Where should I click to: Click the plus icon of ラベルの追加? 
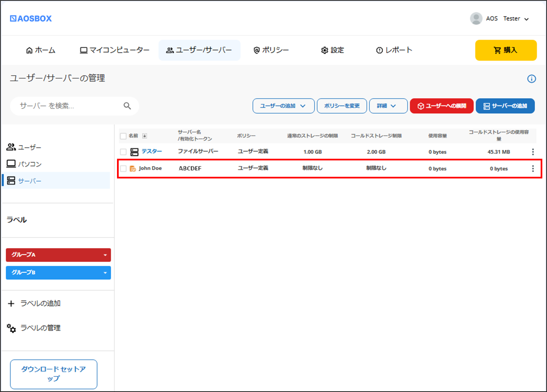pos(11,303)
